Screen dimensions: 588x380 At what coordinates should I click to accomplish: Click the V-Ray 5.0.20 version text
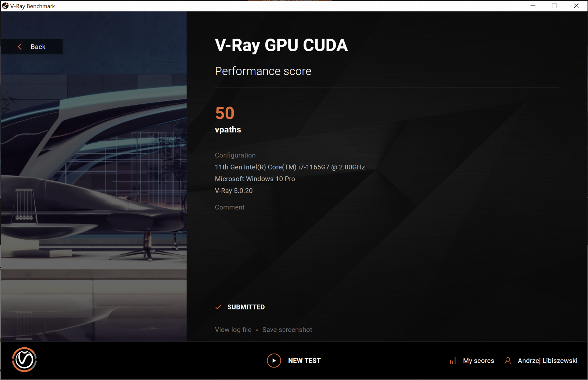pyautogui.click(x=234, y=191)
